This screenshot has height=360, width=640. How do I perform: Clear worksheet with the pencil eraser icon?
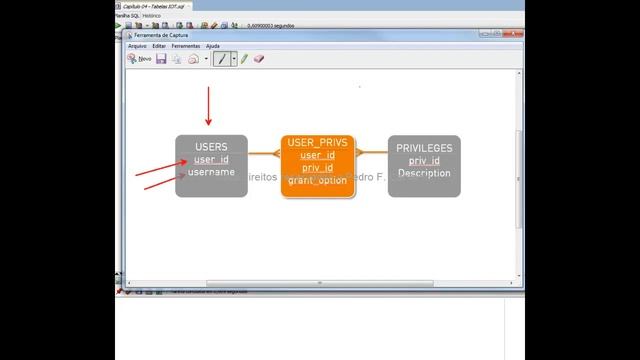[x=214, y=26]
